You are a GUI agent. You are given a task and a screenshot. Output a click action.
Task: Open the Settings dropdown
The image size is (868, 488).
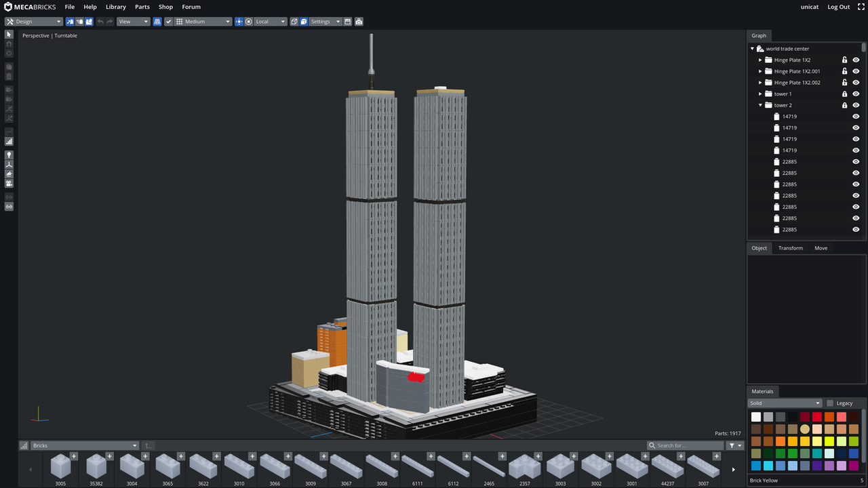(x=325, y=22)
